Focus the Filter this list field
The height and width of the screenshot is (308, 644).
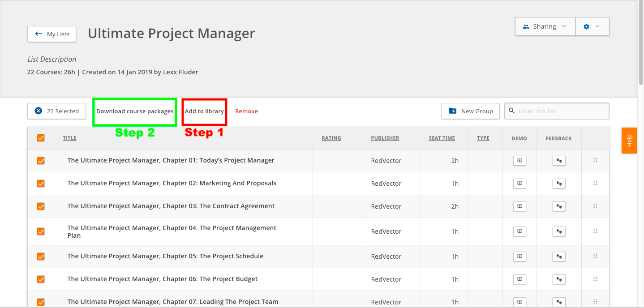coord(557,111)
